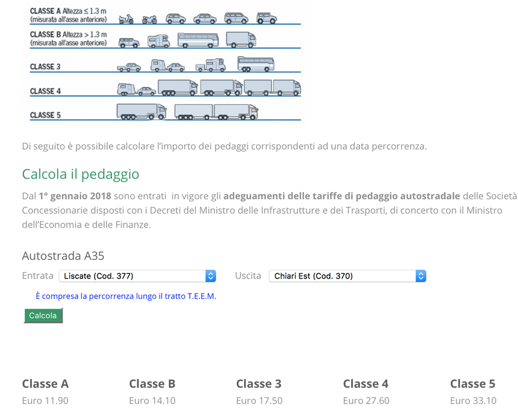This screenshot has height=420, width=518.
Task: Open the Uscita station dropdown
Action: 342,276
